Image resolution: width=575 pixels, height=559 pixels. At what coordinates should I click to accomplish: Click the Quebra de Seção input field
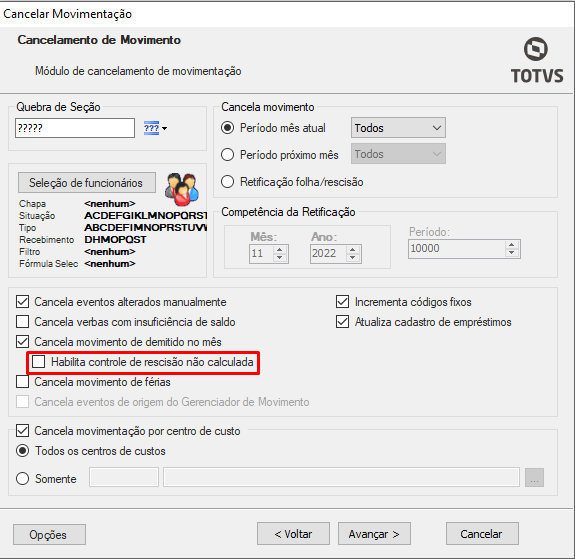coord(75,128)
